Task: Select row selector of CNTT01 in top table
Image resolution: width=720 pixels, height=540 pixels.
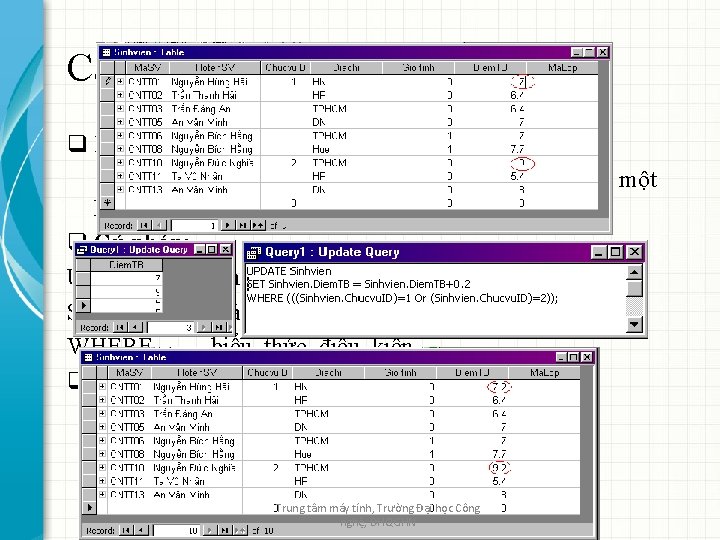Action: click(x=107, y=81)
